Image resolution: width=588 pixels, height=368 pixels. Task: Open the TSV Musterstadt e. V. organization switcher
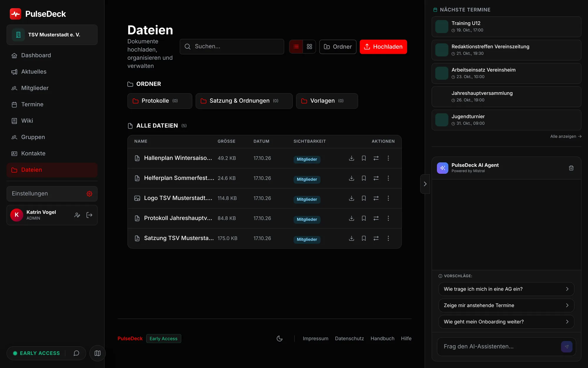coord(52,35)
